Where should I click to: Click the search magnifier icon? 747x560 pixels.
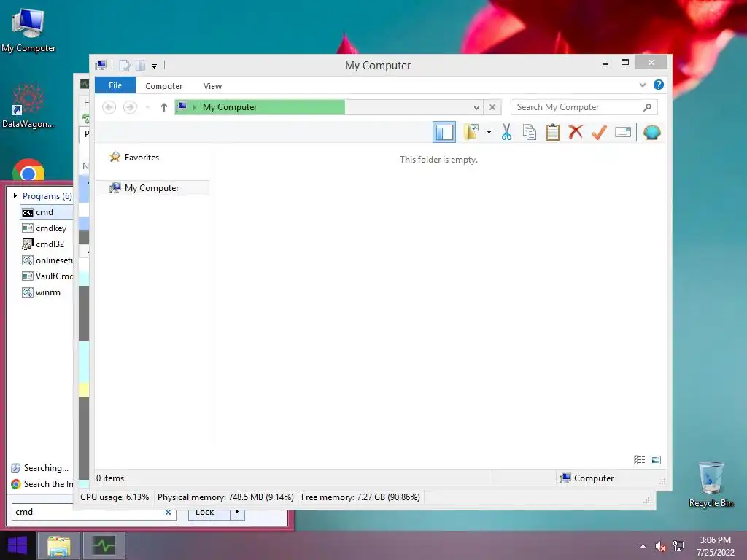pos(647,107)
